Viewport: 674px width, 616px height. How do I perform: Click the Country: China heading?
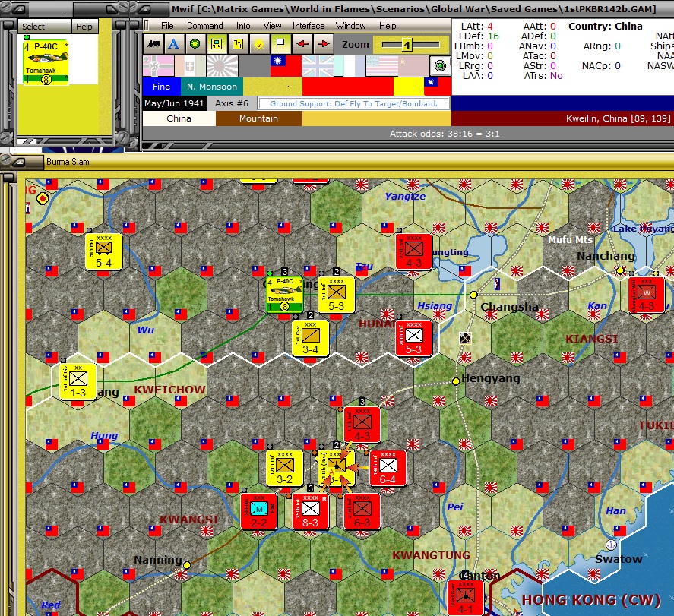pos(605,26)
